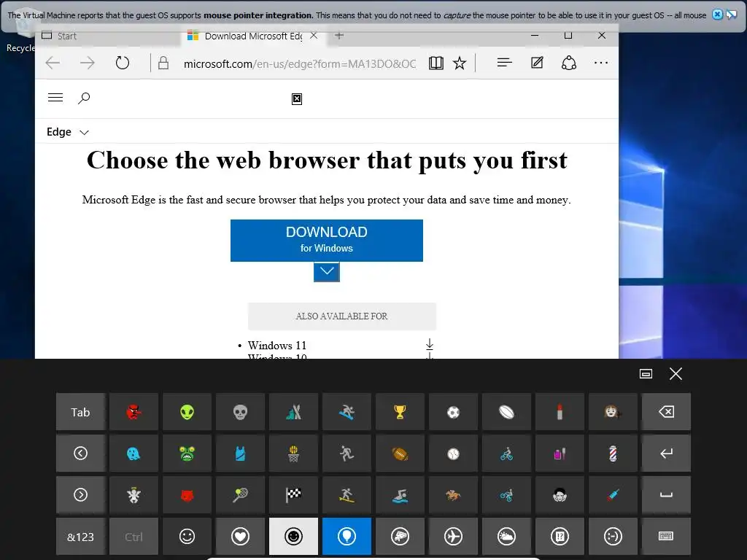The image size is (747, 560).
Task: Switch to &123 symbols layout
Action: coord(80,537)
